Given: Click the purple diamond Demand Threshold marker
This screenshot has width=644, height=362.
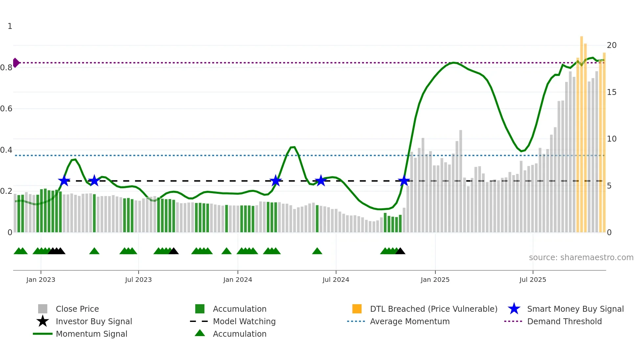Looking at the screenshot, I should point(16,62).
